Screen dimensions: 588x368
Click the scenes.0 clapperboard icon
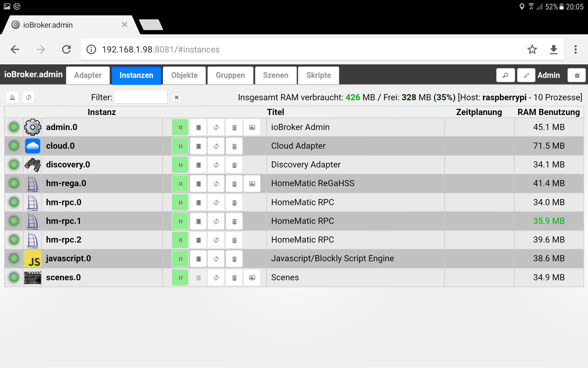pos(32,278)
